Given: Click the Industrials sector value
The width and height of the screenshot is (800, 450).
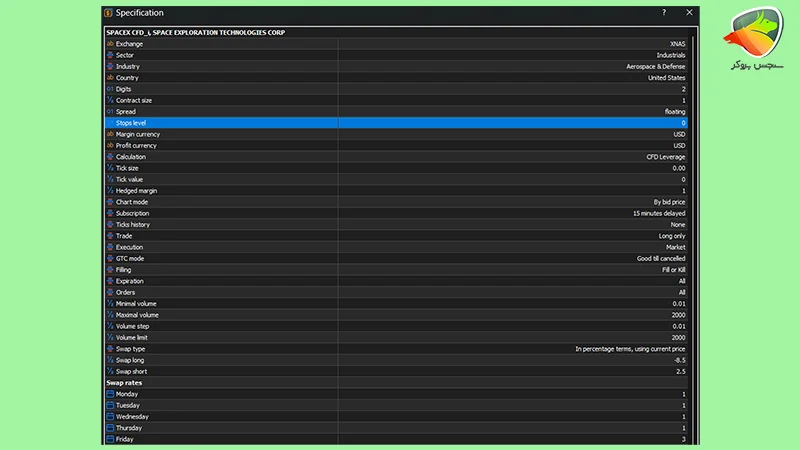Looking at the screenshot, I should (671, 55).
